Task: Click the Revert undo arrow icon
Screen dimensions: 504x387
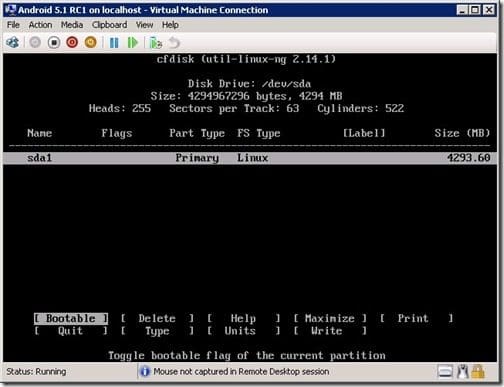Action: [174, 43]
